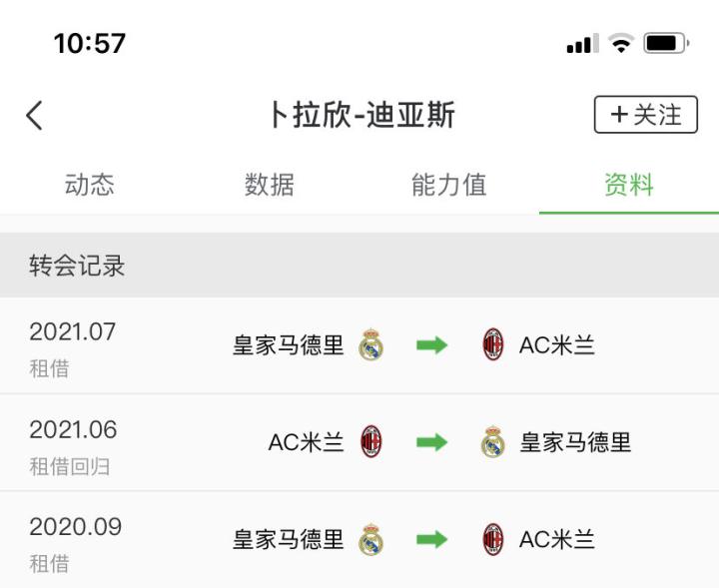The width and height of the screenshot is (719, 588).
Task: Tap AC Milan crest in 2021.07 row
Action: pos(493,345)
